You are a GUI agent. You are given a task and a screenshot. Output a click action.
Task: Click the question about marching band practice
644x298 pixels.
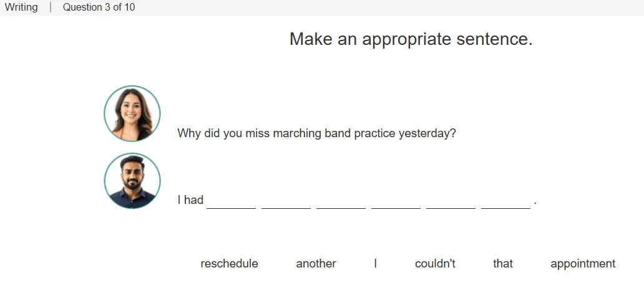(316, 133)
